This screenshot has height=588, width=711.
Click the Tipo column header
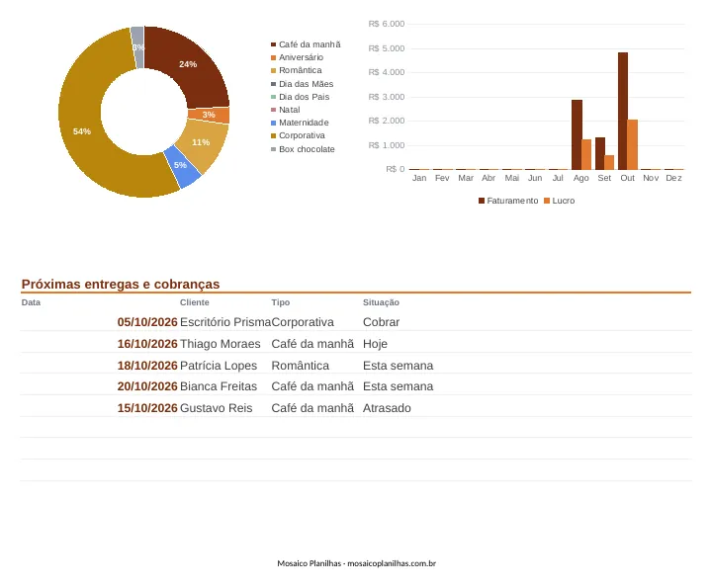pos(281,302)
